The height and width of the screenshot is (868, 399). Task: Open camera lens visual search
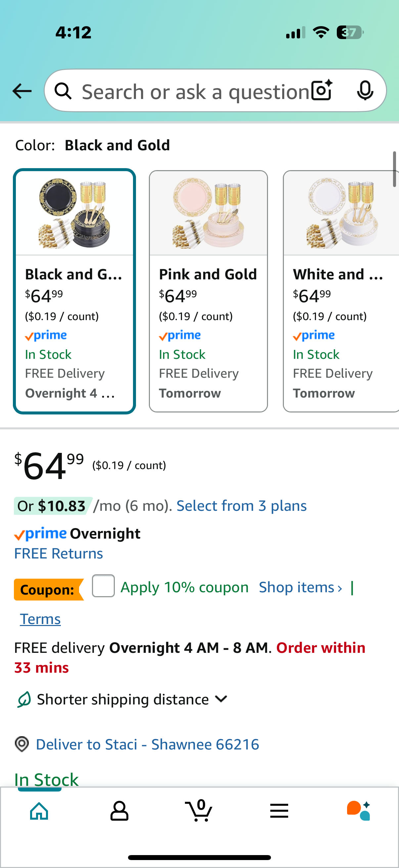point(322,91)
